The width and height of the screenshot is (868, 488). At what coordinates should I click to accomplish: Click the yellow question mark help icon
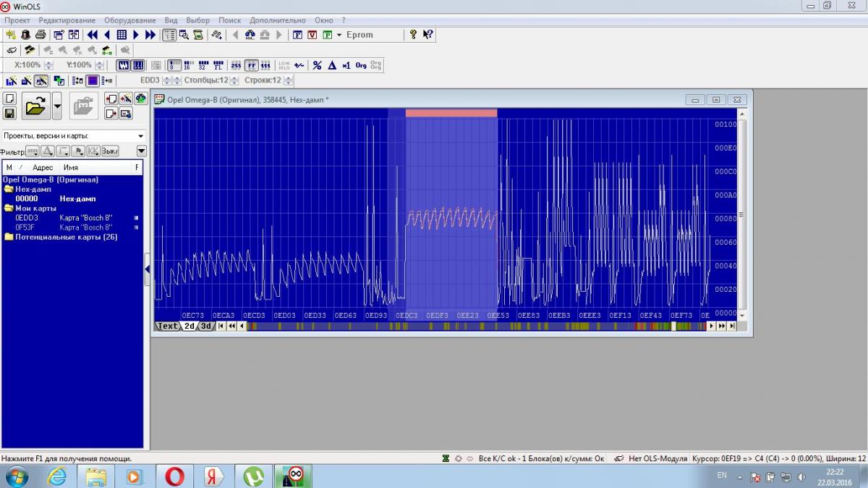click(413, 35)
